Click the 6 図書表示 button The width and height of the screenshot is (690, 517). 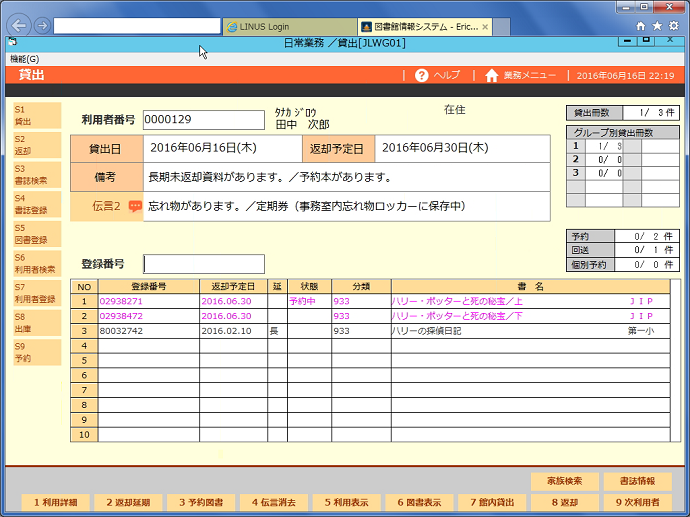(419, 502)
